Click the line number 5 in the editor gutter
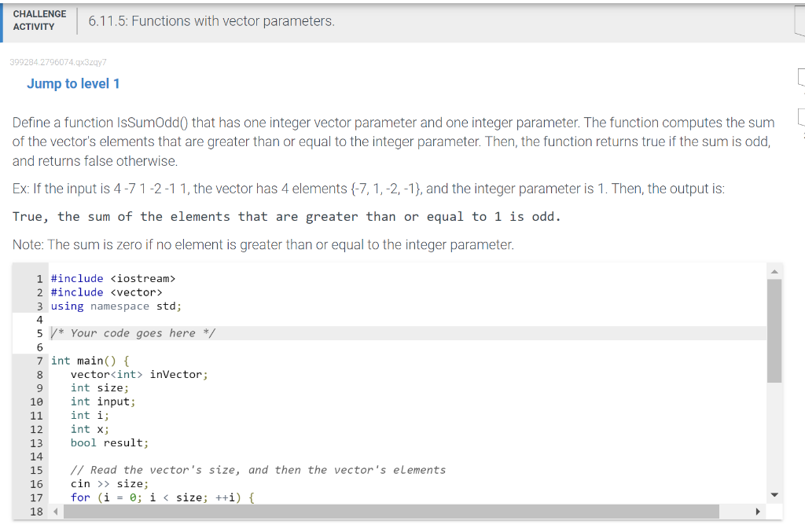 39,332
